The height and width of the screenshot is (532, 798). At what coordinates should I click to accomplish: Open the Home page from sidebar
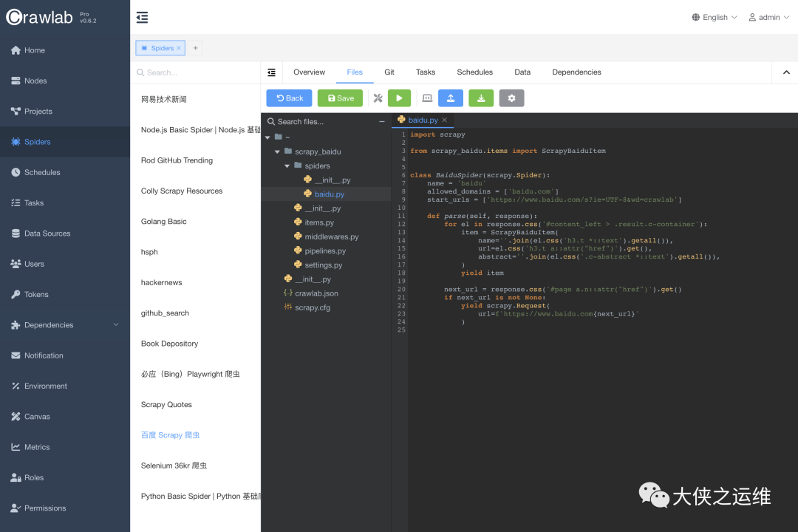tap(64, 50)
